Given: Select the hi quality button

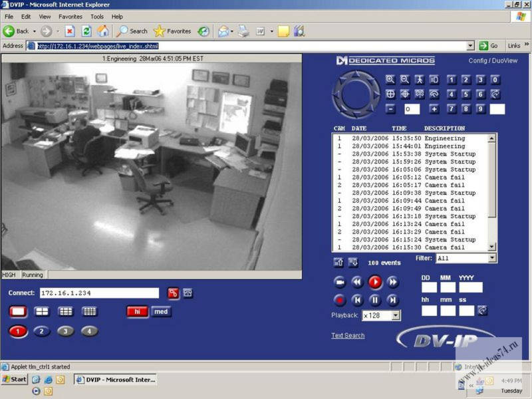Looking at the screenshot, I should (138, 311).
